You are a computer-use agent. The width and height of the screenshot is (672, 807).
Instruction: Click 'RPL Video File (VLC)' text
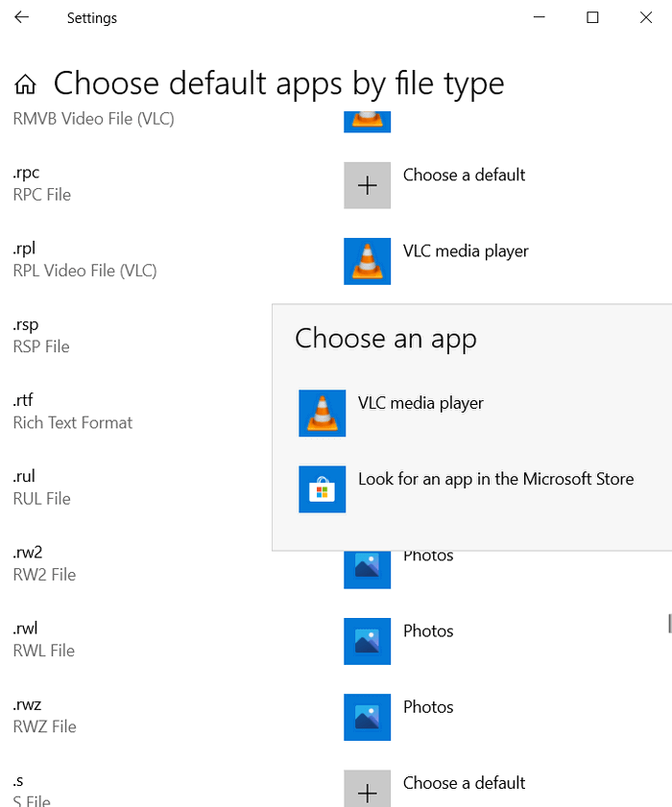tap(85, 271)
